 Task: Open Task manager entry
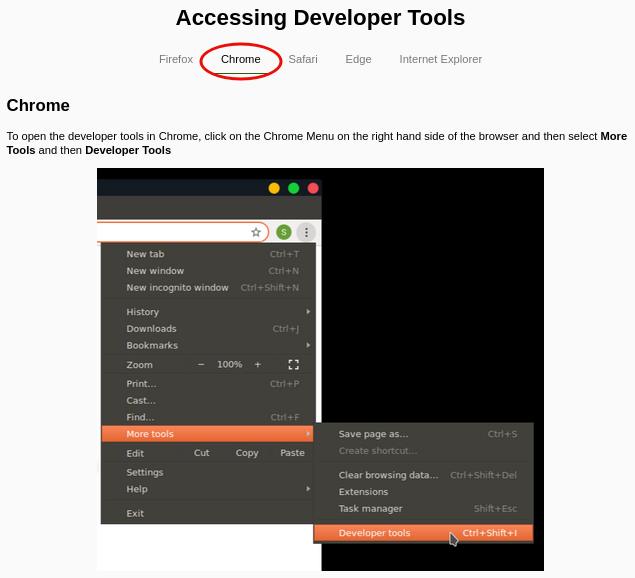click(424, 509)
